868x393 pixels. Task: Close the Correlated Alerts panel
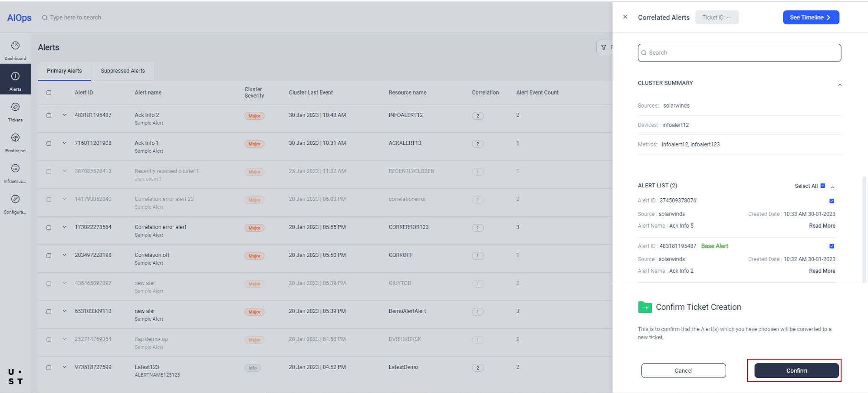click(x=625, y=17)
